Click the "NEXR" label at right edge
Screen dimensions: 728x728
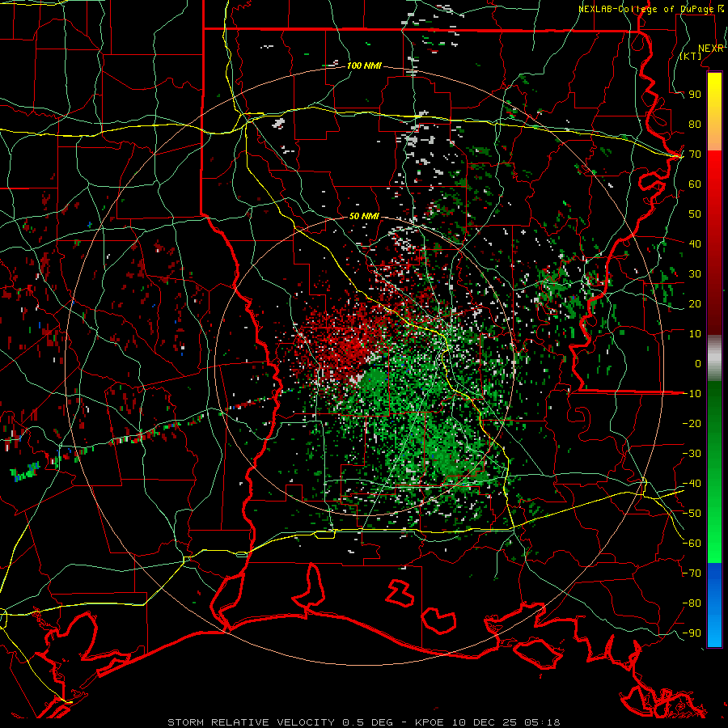(711, 49)
